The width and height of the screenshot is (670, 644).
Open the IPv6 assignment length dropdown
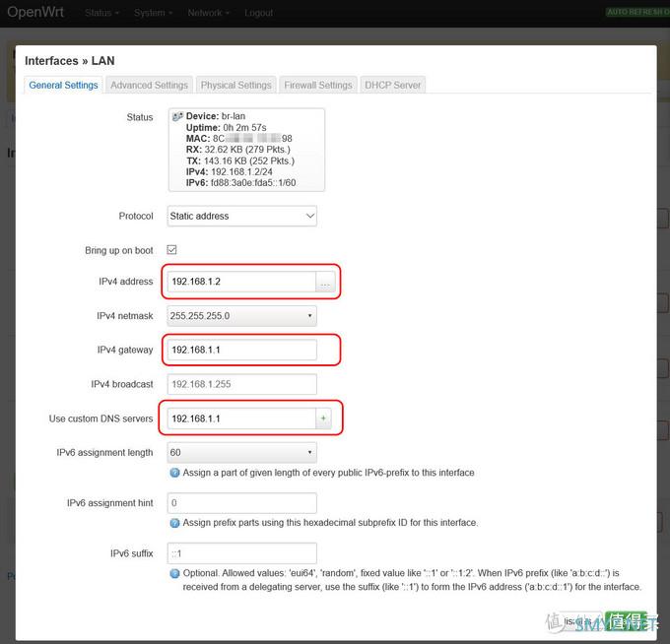241,453
